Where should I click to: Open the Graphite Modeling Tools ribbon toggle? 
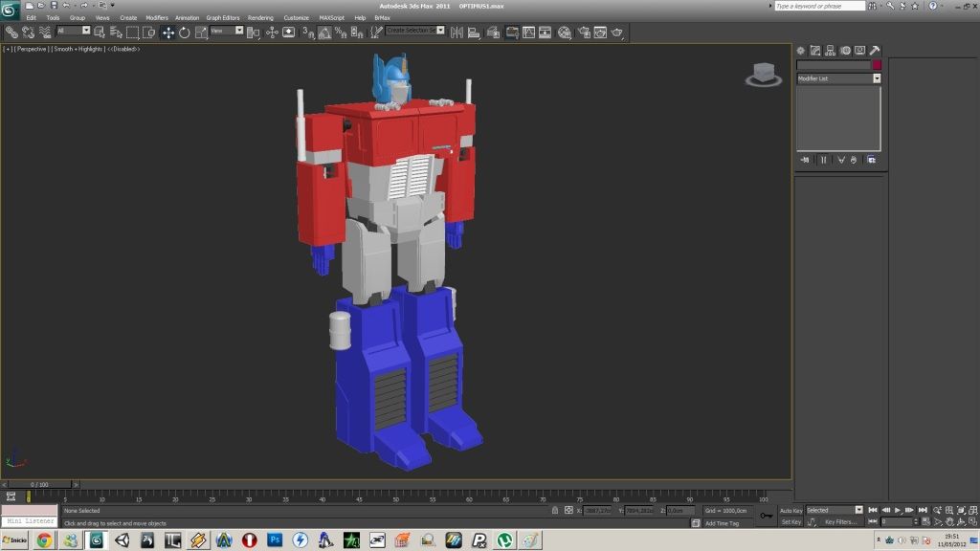point(512,33)
